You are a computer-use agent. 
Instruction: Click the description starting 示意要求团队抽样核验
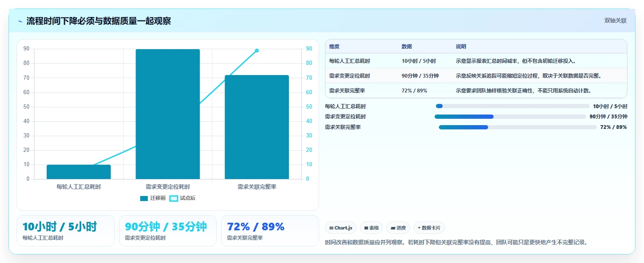tap(524, 91)
